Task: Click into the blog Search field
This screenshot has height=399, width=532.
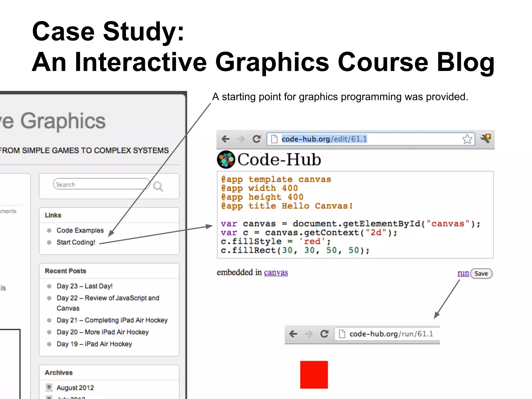Action: 101,184
